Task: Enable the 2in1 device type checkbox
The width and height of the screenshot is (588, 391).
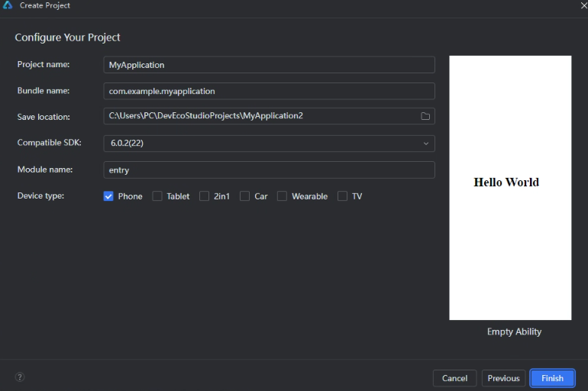Action: tap(204, 196)
